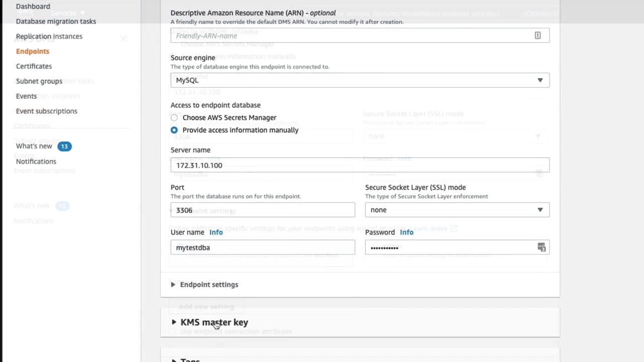The height and width of the screenshot is (362, 644).
Task: Open the SSL mode dropdown
Action: [x=457, y=210]
